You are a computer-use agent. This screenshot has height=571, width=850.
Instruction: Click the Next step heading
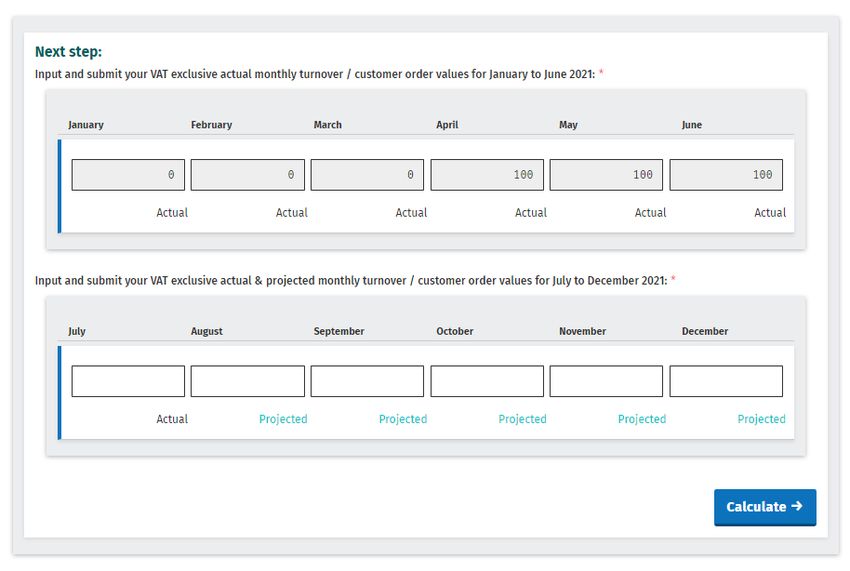point(68,52)
